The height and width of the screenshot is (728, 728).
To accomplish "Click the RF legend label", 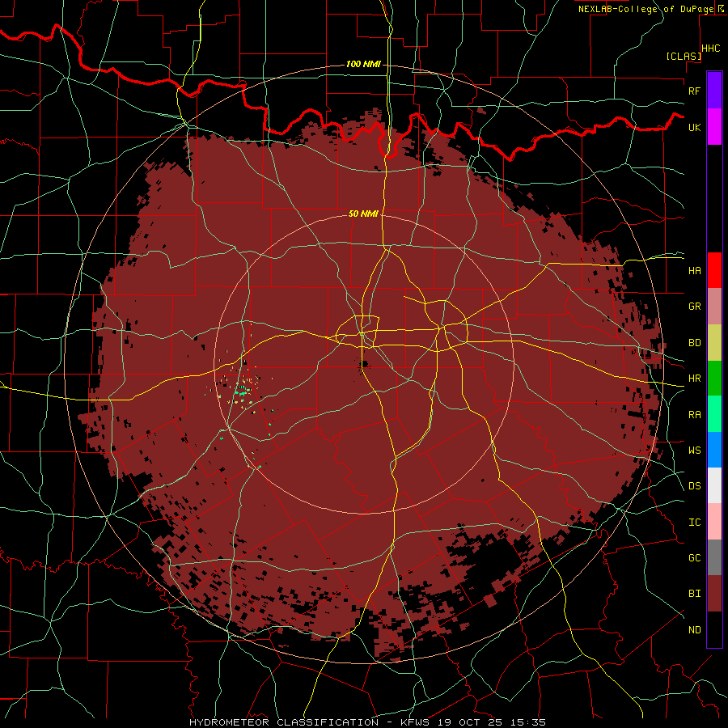I will 695,91.
